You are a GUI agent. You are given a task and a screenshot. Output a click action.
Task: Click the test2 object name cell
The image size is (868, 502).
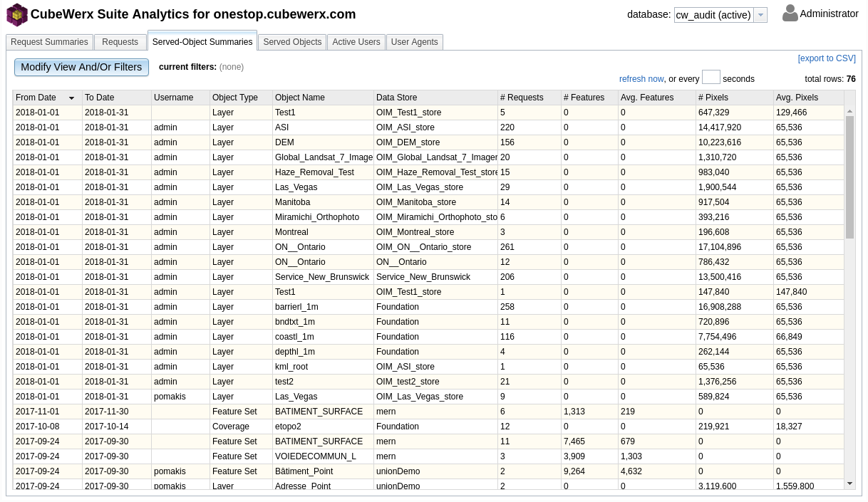point(323,382)
